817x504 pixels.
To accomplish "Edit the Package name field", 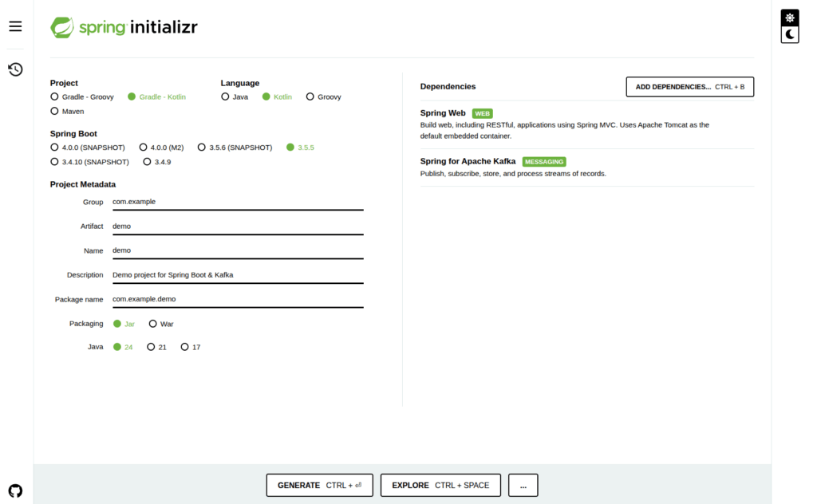I will tap(238, 299).
